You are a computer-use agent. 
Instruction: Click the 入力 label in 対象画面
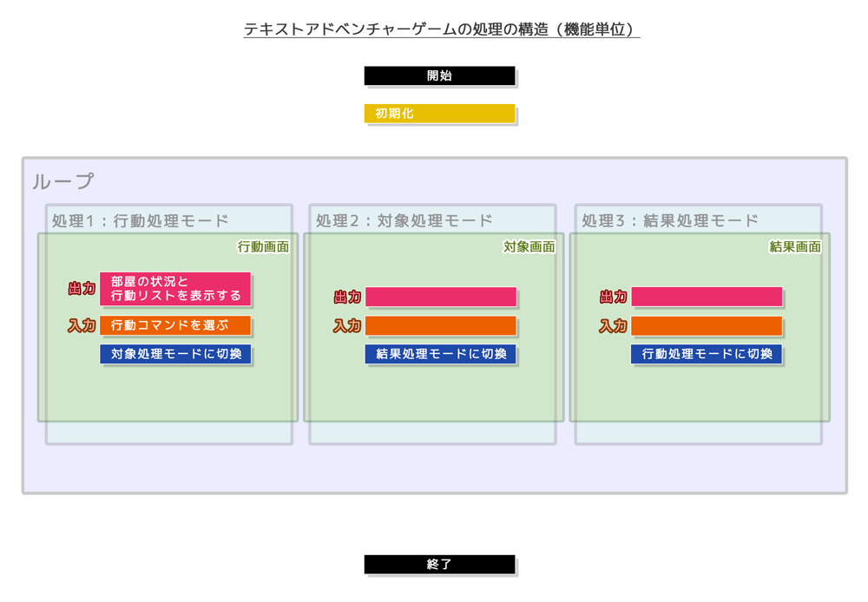click(348, 326)
